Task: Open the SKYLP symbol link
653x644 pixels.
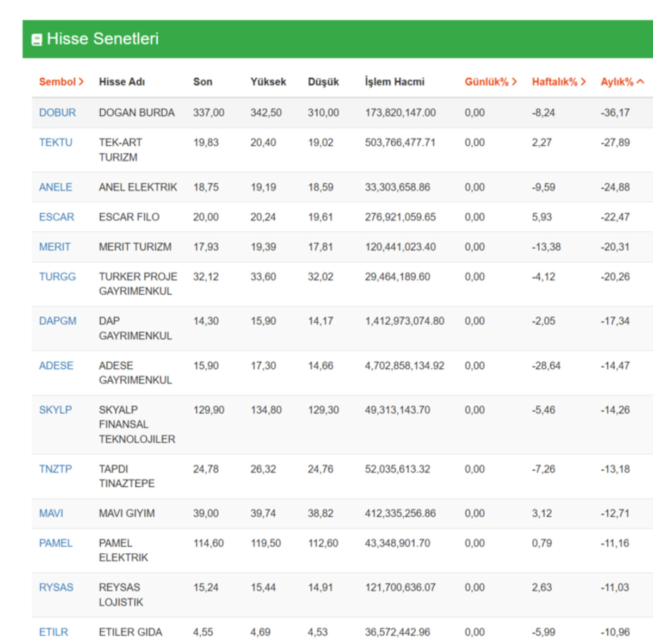Action: (55, 410)
